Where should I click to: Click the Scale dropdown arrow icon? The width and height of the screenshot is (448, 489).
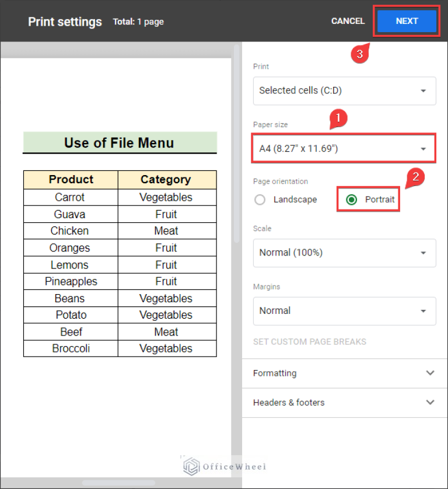click(423, 253)
